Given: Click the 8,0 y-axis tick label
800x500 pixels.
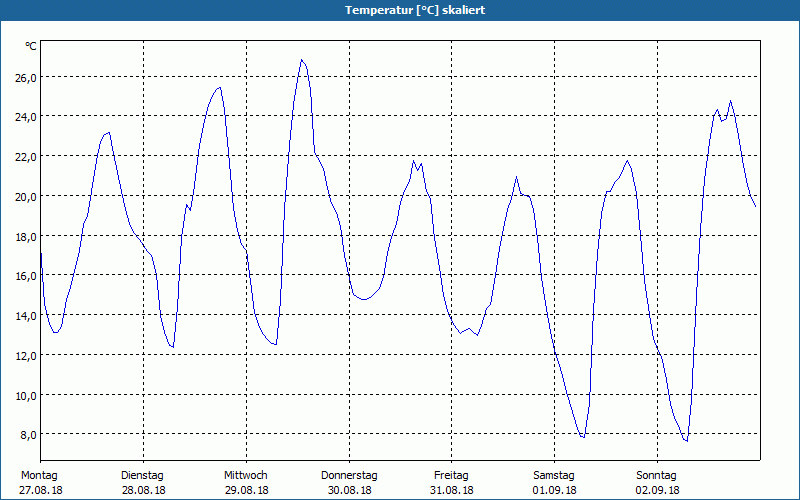Looking at the screenshot, I should click(28, 435).
